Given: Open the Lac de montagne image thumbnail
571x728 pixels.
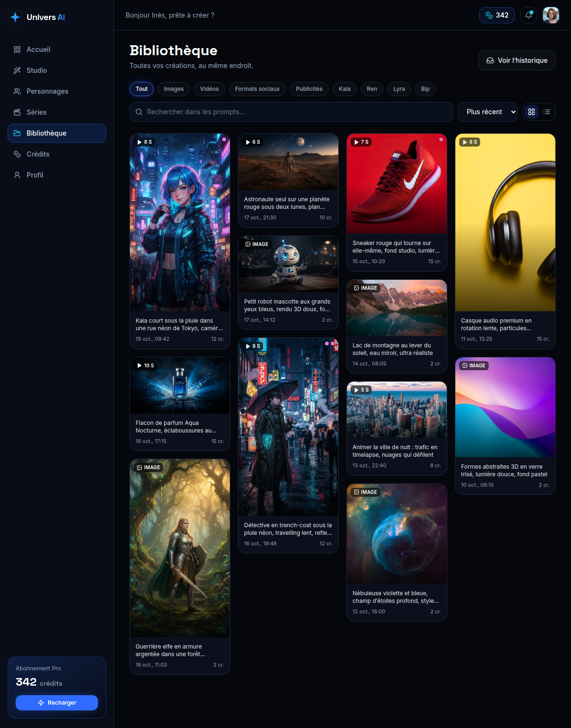Looking at the screenshot, I should coord(397,308).
